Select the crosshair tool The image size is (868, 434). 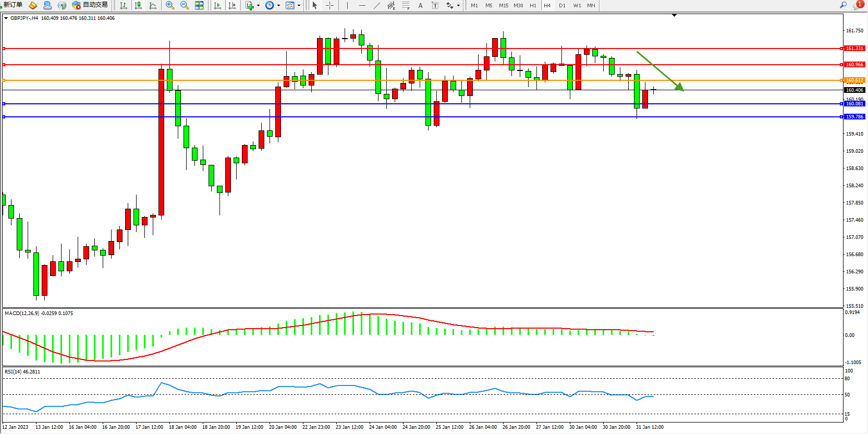tap(329, 5)
